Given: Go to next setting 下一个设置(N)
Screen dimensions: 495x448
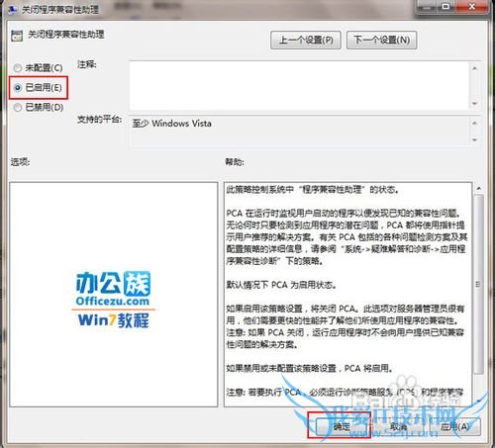Looking at the screenshot, I should coord(382,41).
